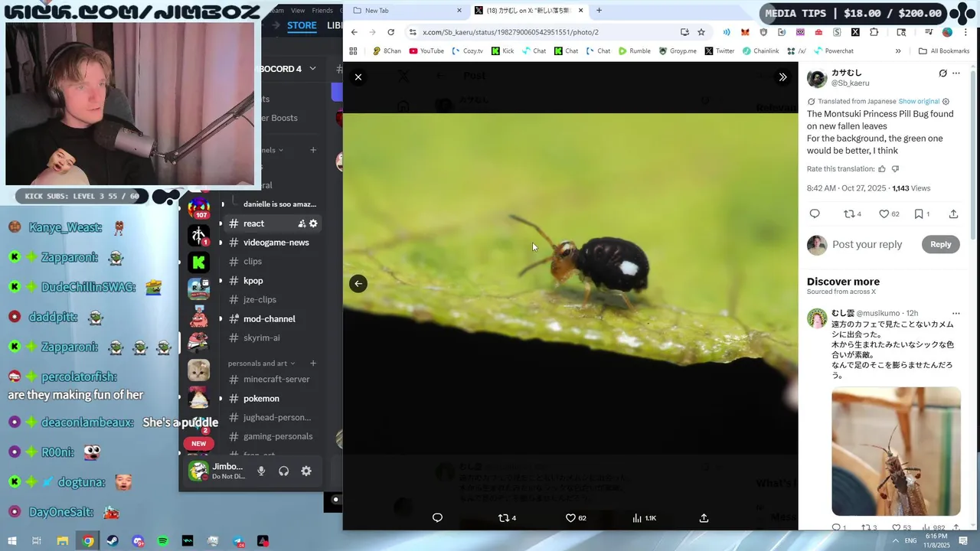Toggle Discord headphone deafen
Viewport: 980px width, 551px height.
284,471
